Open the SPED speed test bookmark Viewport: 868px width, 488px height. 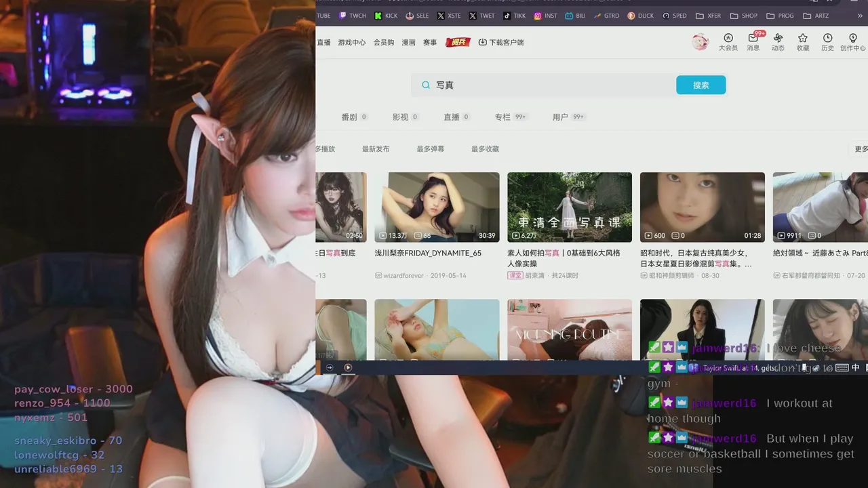tap(675, 16)
